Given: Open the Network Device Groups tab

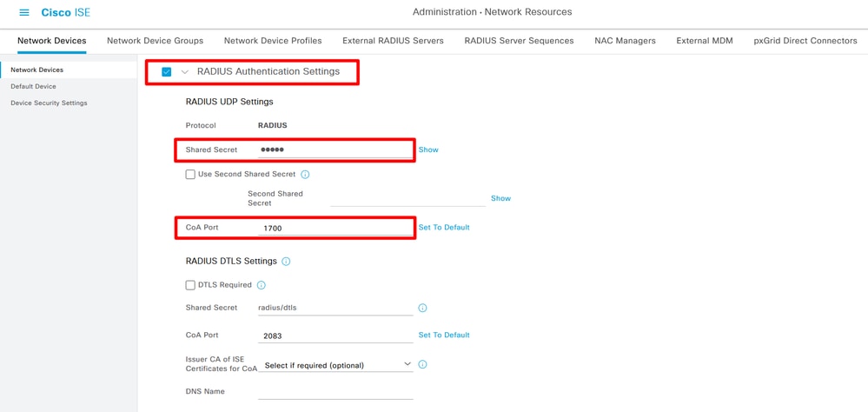Looking at the screenshot, I should click(x=155, y=41).
